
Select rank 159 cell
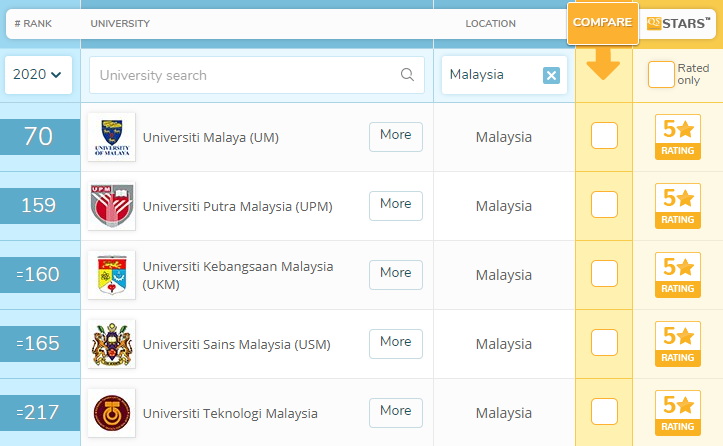(40, 206)
